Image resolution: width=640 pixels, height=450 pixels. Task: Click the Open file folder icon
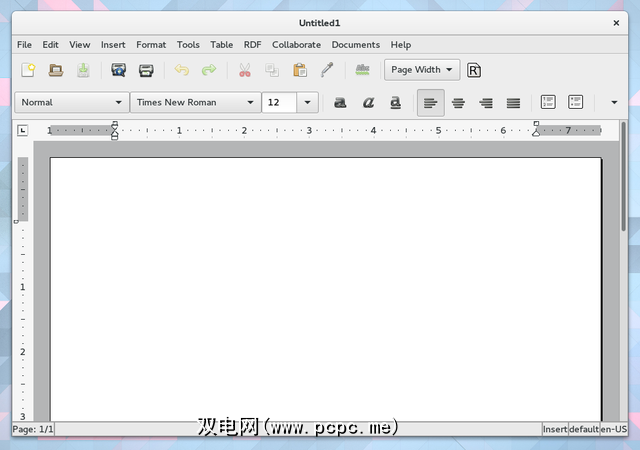point(56,70)
